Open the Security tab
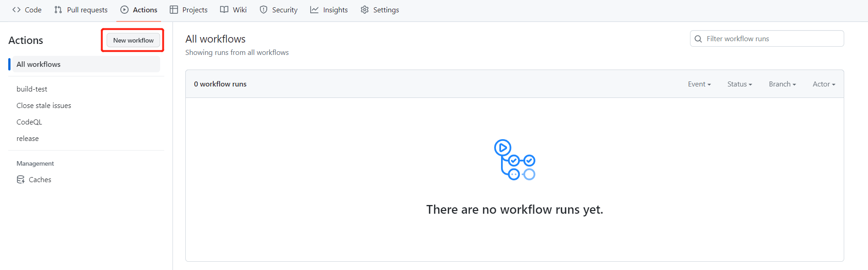This screenshot has height=270, width=868. 279,10
